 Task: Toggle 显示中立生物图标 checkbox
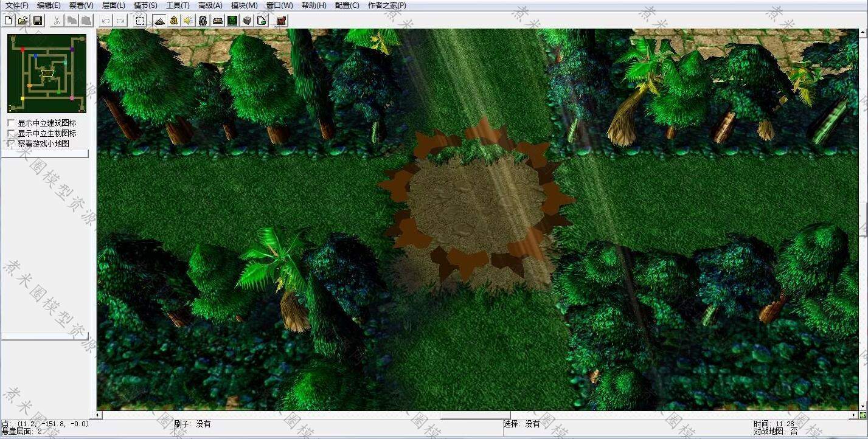(x=11, y=133)
